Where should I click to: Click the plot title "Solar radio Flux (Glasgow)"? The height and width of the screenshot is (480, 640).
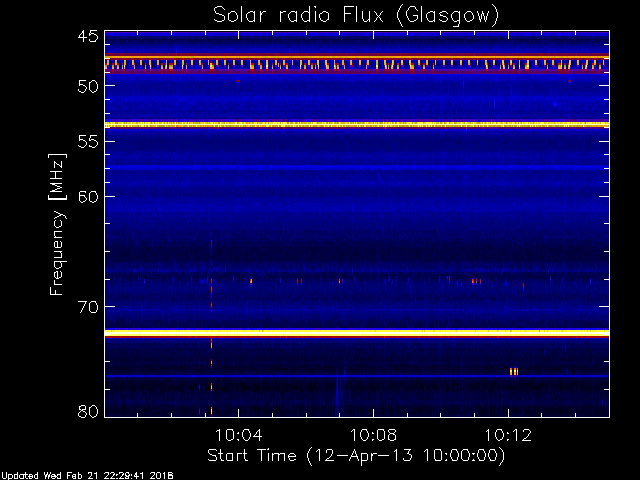pos(356,15)
